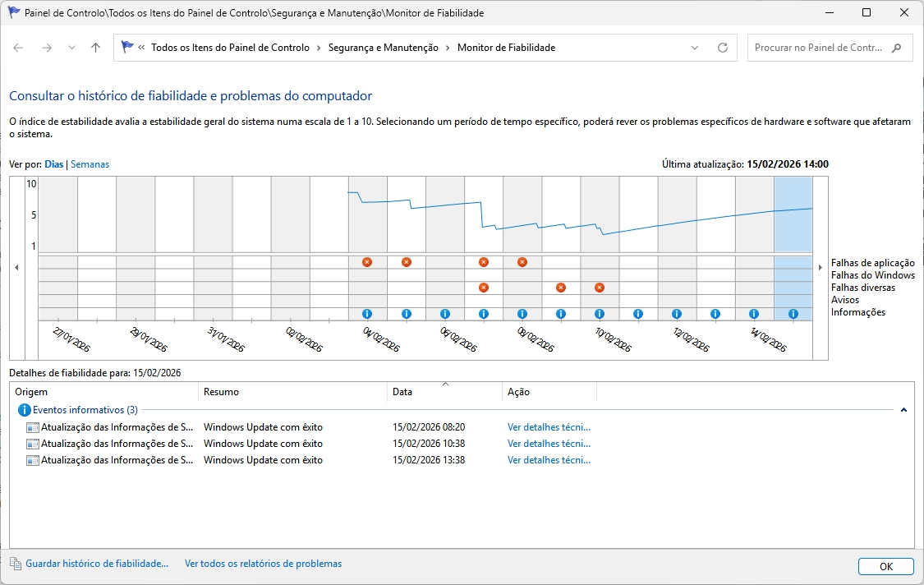This screenshot has height=585, width=924.
Task: Open the forward-button history chevron
Action: 72,48
